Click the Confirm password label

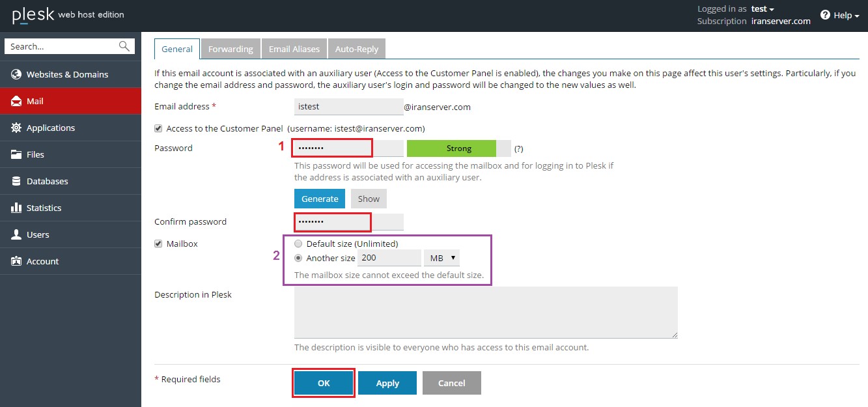coord(190,221)
